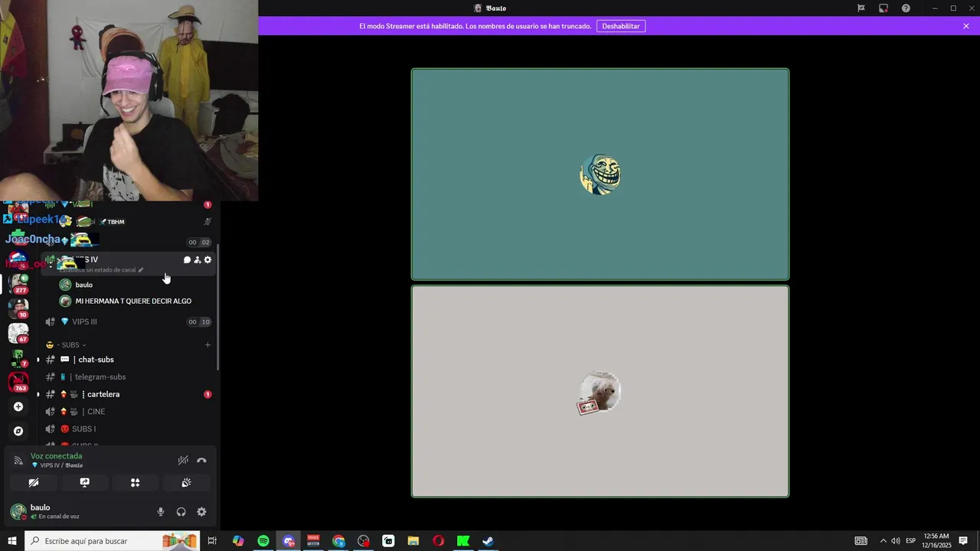
Task: Select trollface participant tile
Action: pyautogui.click(x=600, y=174)
